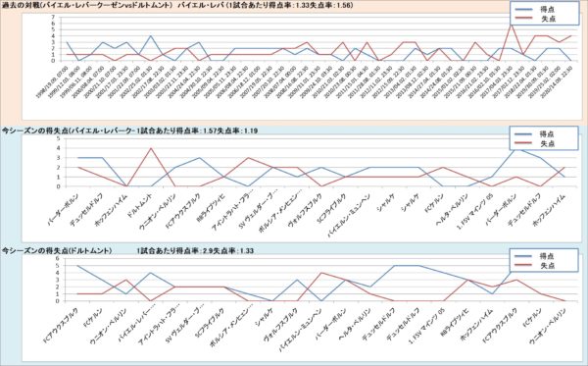The width and height of the screenshot is (588, 366).
Task: Click the RBライプツィヒ axis label in the bottom chart
Action: click(454, 321)
